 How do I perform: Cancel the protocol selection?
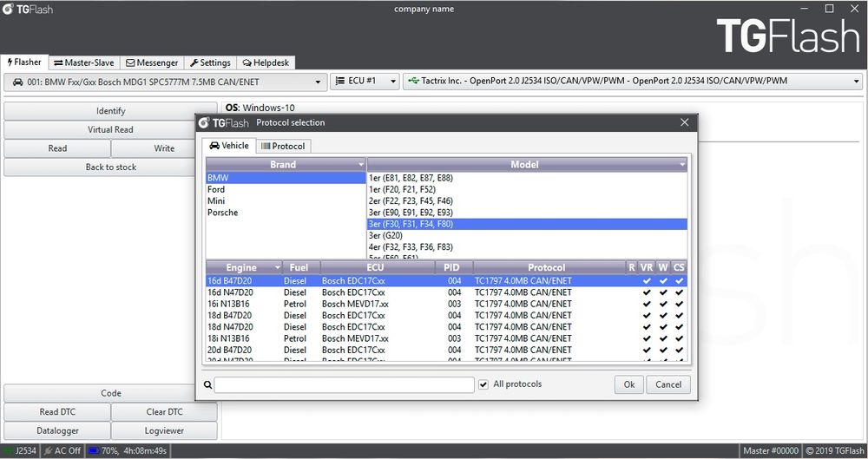(668, 384)
